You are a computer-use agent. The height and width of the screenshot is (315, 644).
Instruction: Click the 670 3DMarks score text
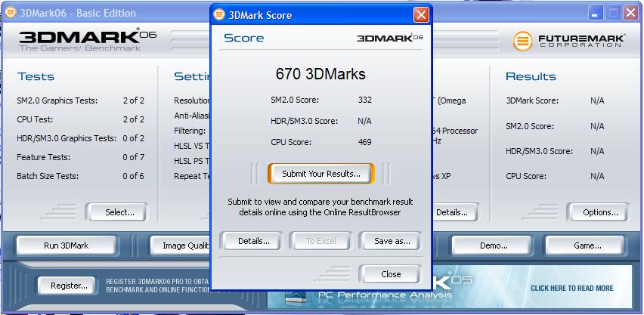320,74
